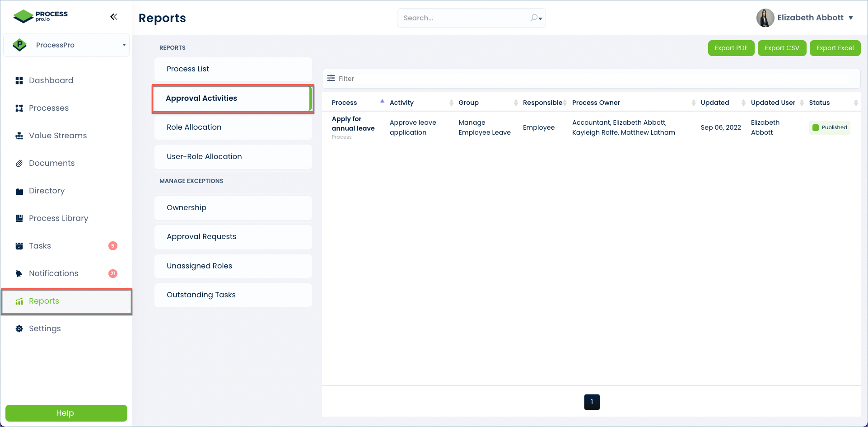Click the Notifications bell icon

tap(19, 273)
